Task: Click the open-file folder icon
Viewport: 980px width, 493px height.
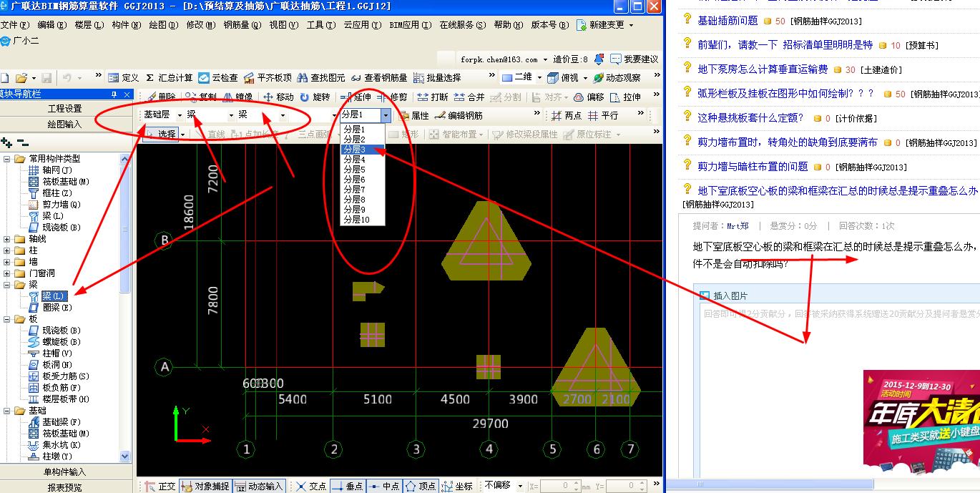Action: pos(21,77)
